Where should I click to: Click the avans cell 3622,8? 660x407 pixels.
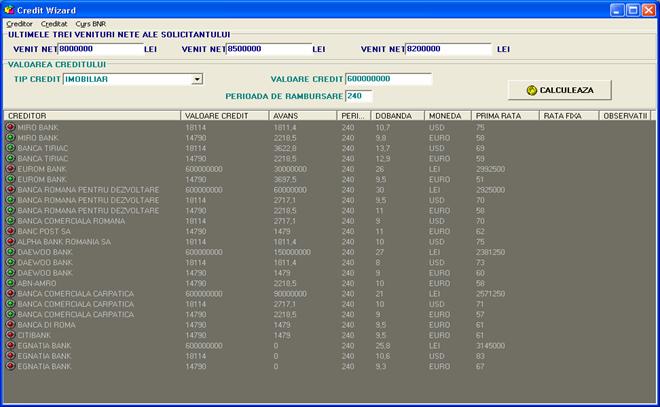point(285,148)
